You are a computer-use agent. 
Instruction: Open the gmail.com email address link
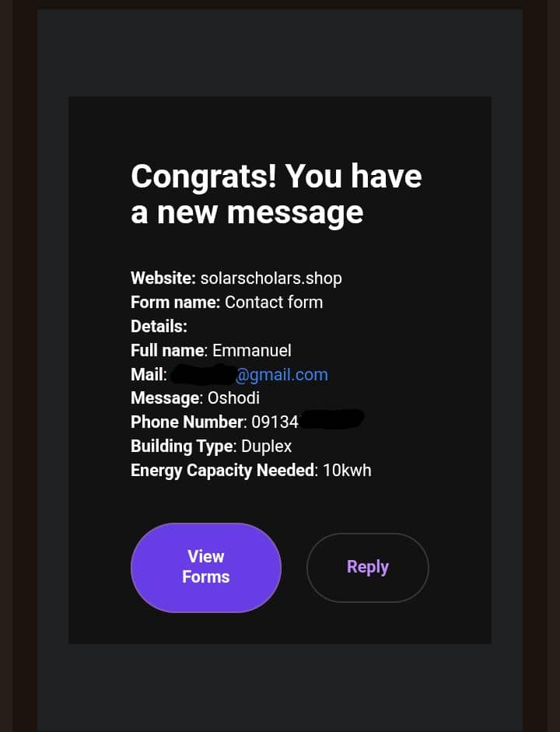(x=283, y=374)
